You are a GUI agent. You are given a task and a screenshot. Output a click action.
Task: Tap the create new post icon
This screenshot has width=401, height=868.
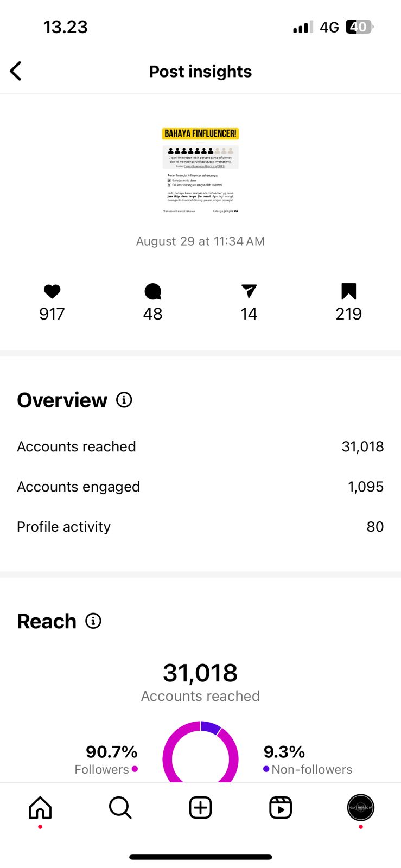(x=200, y=808)
